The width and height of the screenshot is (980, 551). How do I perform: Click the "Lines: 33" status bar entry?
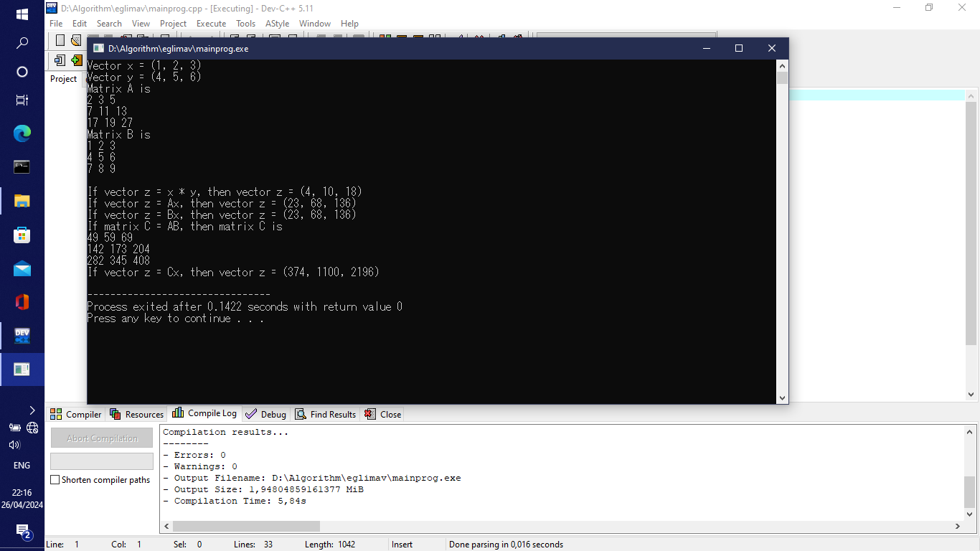pyautogui.click(x=253, y=545)
